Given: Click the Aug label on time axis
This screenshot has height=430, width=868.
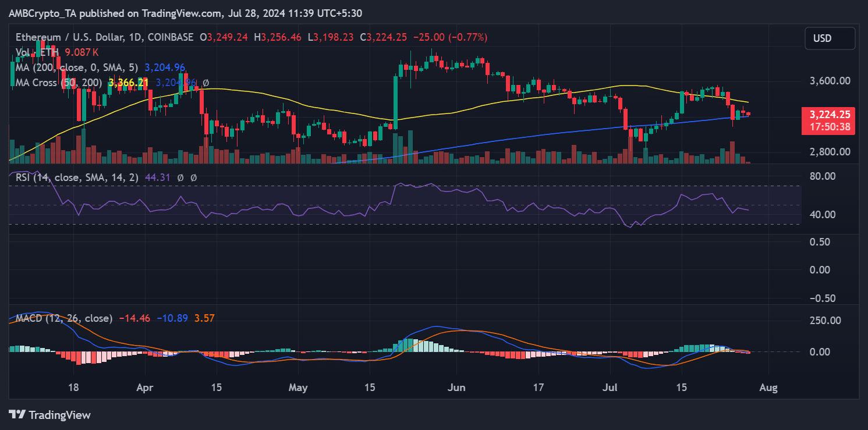Looking at the screenshot, I should click(x=769, y=387).
